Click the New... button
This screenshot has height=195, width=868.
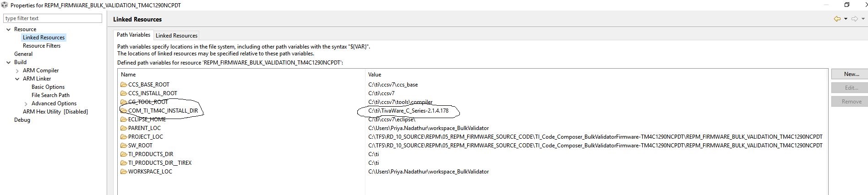851,74
